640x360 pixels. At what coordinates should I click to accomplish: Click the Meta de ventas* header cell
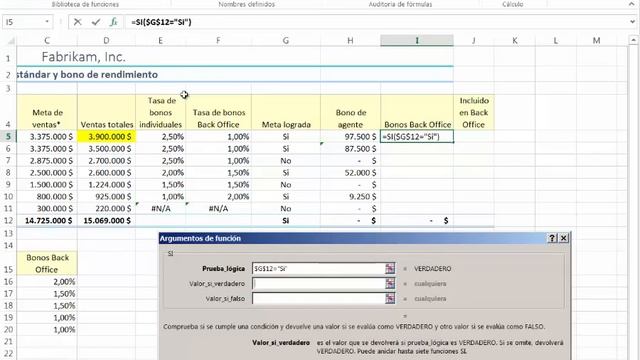coord(47,112)
